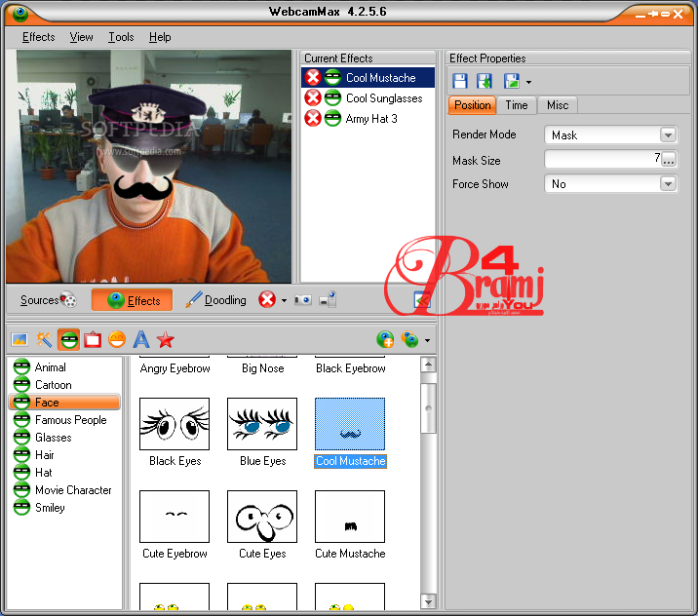698x616 pixels.
Task: Select the red star favorites icon
Action: [166, 340]
